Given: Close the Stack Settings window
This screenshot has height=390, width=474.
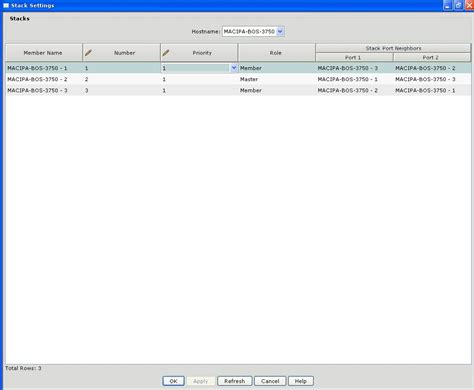Looking at the screenshot, I should click(x=469, y=5).
